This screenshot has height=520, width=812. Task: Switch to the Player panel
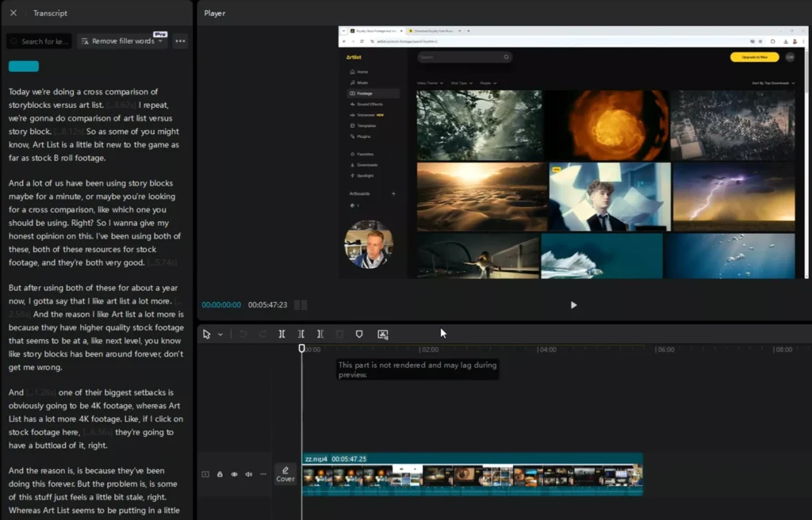[x=214, y=13]
